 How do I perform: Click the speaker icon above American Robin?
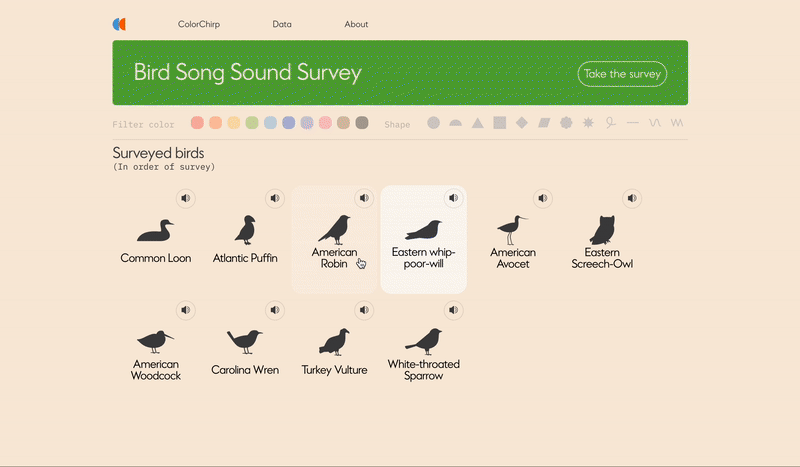pos(363,198)
